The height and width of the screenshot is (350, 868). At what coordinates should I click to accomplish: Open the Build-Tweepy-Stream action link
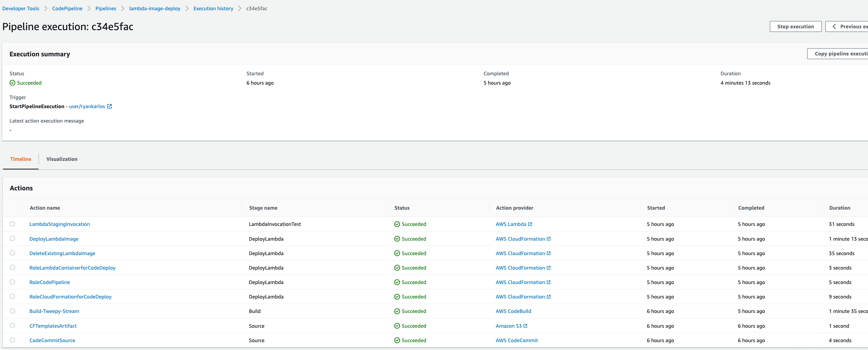click(x=54, y=311)
